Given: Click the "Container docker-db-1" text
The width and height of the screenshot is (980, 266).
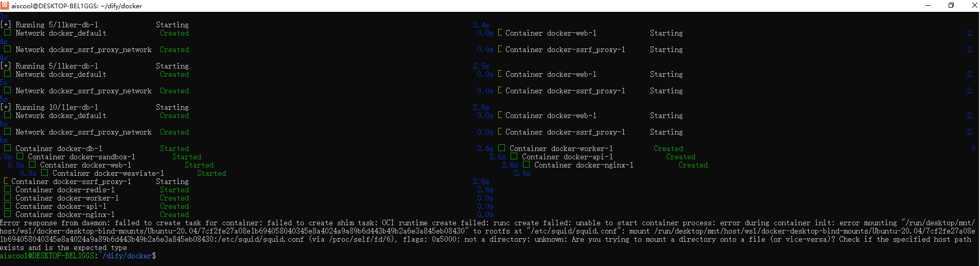Looking at the screenshot, I should [x=59, y=148].
